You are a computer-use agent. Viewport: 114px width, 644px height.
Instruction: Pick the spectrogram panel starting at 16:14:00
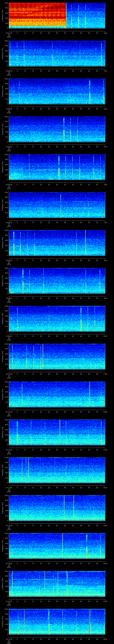click(57, 508)
